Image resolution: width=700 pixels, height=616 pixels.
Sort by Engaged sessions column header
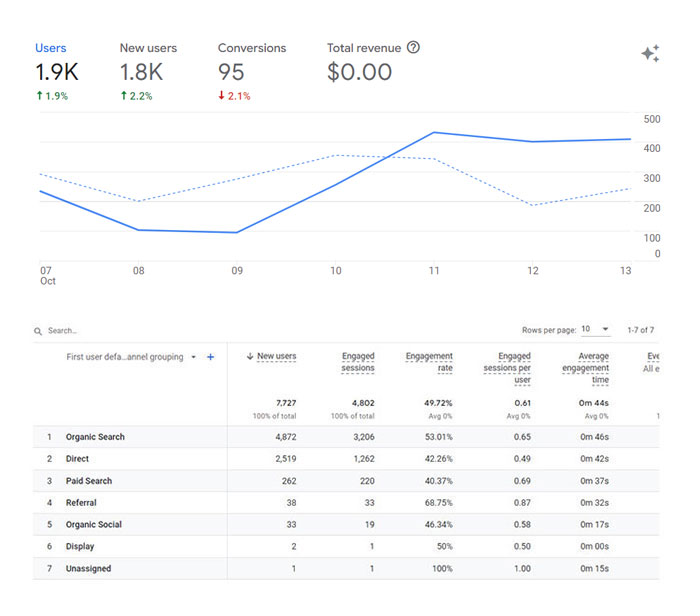tap(358, 362)
